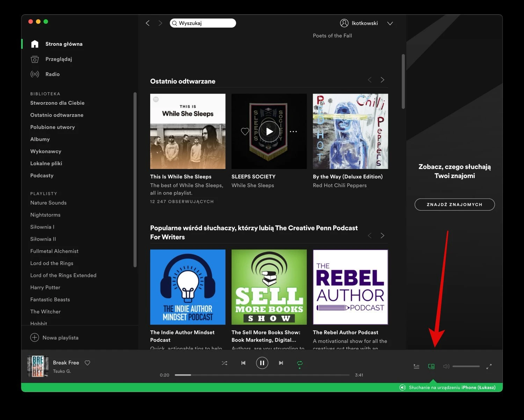Viewport: 524px width, 420px height.
Task: Open the Przeglądaj browse icon
Action: 35,59
